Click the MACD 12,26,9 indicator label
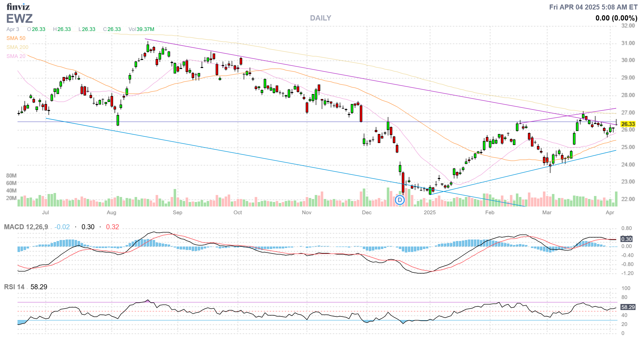 point(26,227)
